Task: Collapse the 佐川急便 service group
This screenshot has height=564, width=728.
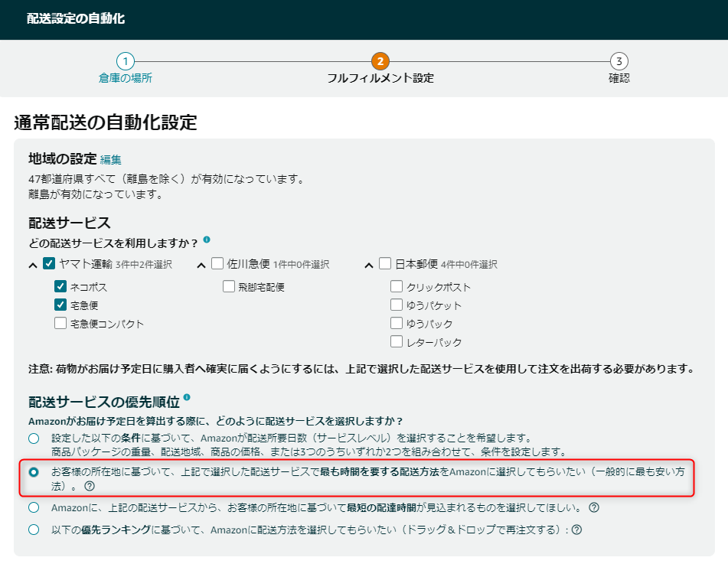Action: click(x=201, y=266)
